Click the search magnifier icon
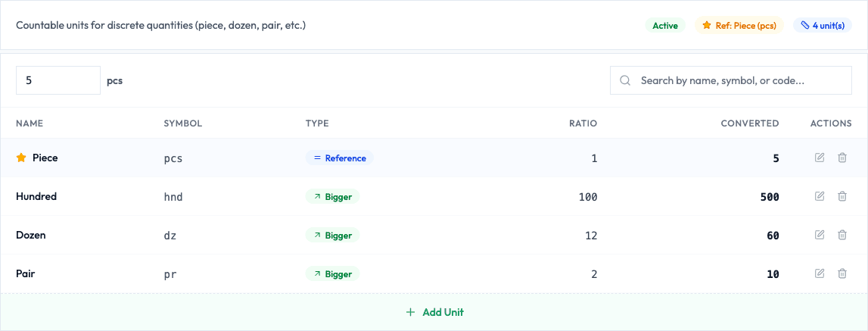The height and width of the screenshot is (331, 868). pos(626,80)
